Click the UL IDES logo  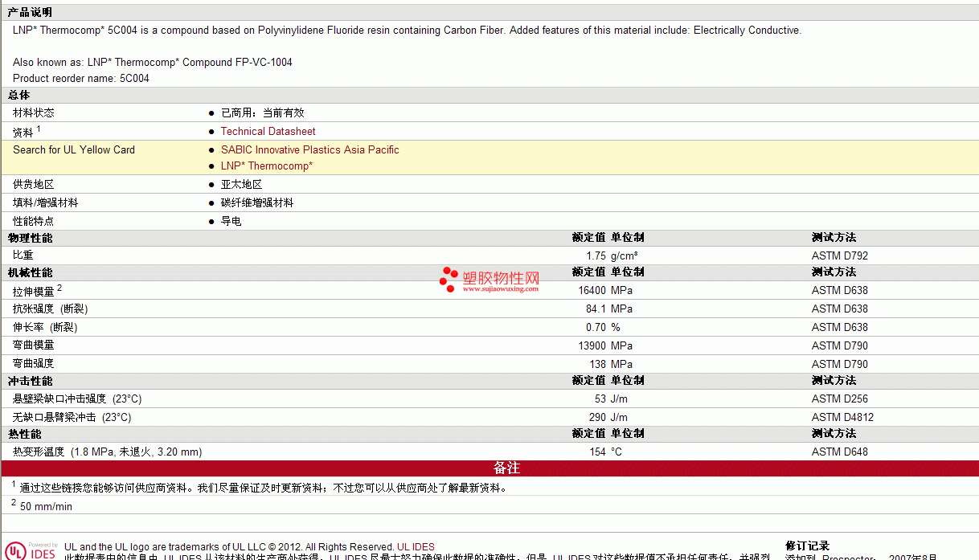(x=32, y=550)
